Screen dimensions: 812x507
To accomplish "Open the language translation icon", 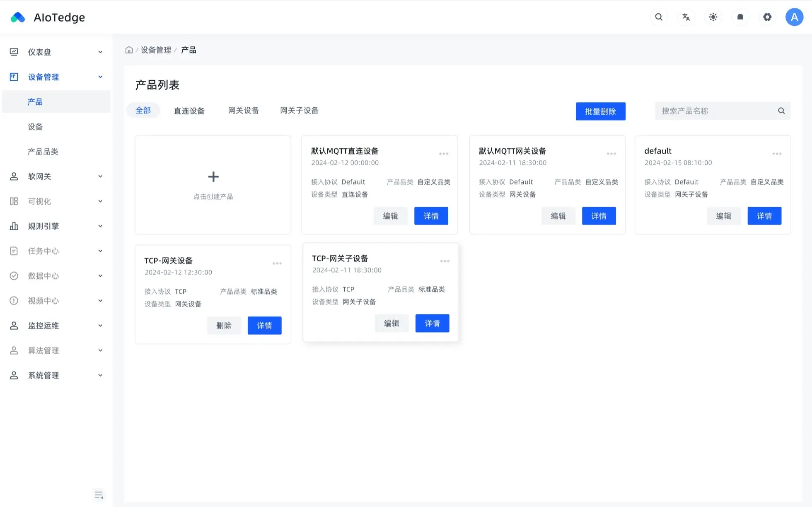I will (686, 17).
